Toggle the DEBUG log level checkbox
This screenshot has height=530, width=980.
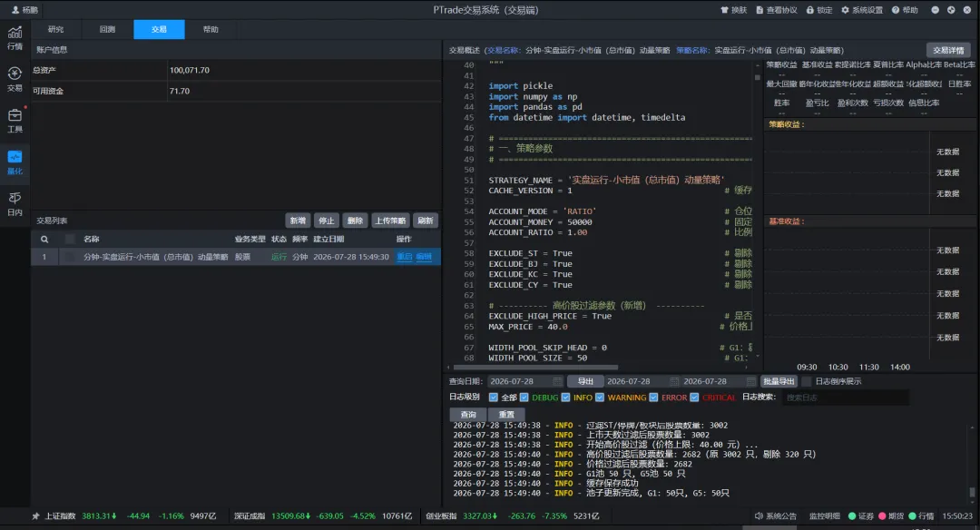[524, 397]
